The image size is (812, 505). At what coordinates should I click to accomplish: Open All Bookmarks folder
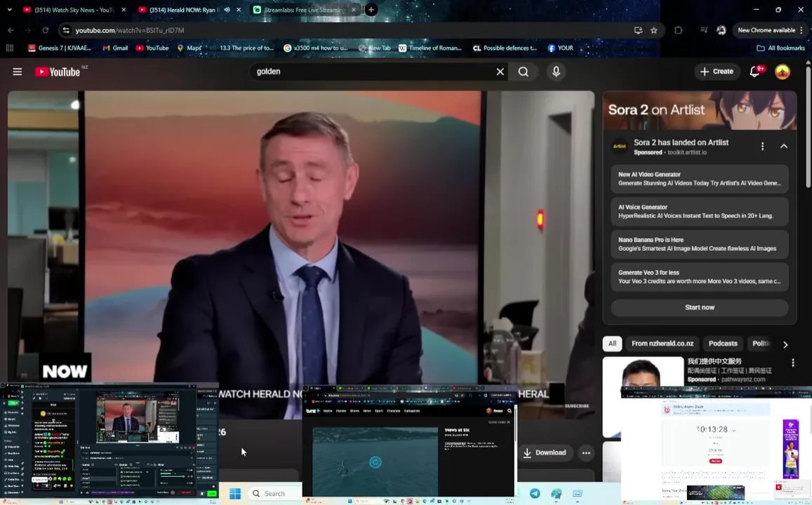[x=781, y=48]
